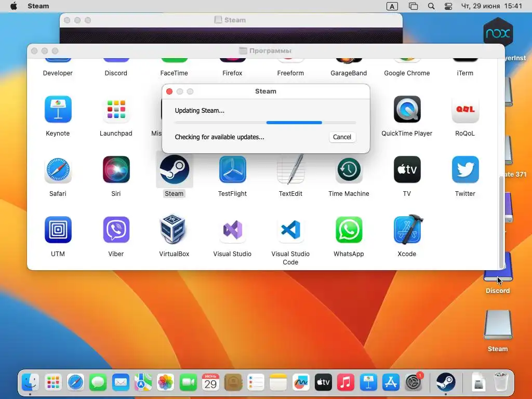The height and width of the screenshot is (399, 532).
Task: Select the Steam app icon in Programs
Action: 175,170
